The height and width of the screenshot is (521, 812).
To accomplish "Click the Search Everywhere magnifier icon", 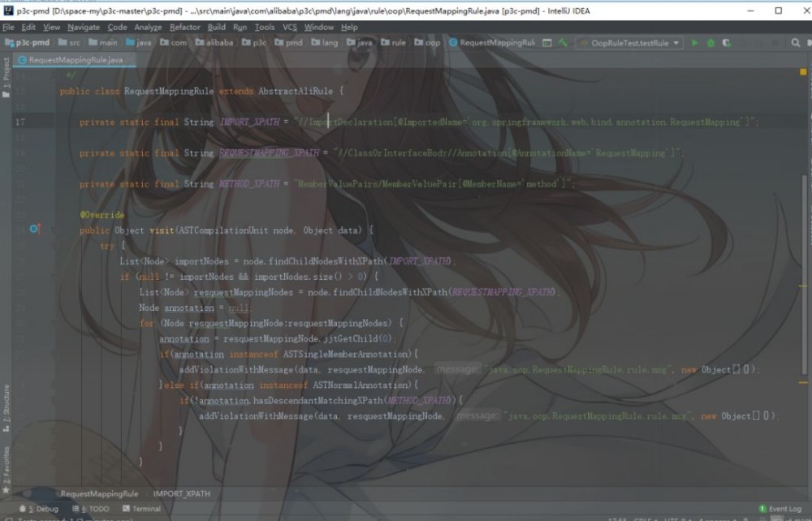I will 796,43.
